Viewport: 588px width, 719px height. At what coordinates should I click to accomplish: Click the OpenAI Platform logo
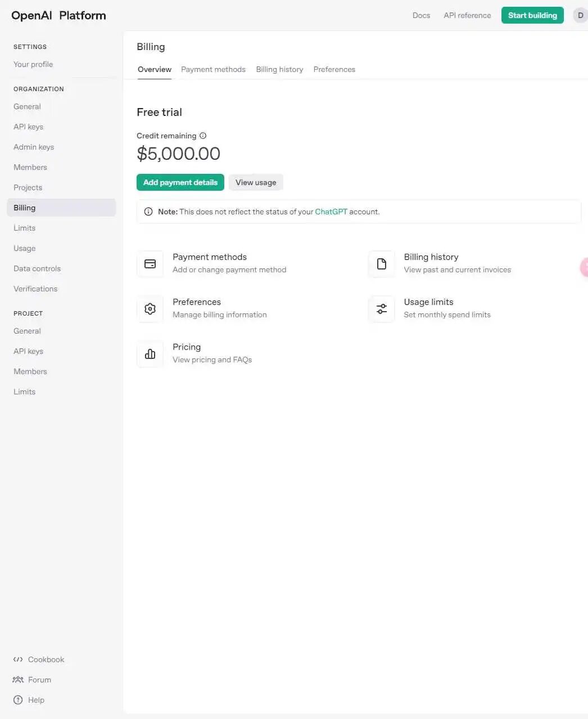pyautogui.click(x=58, y=15)
